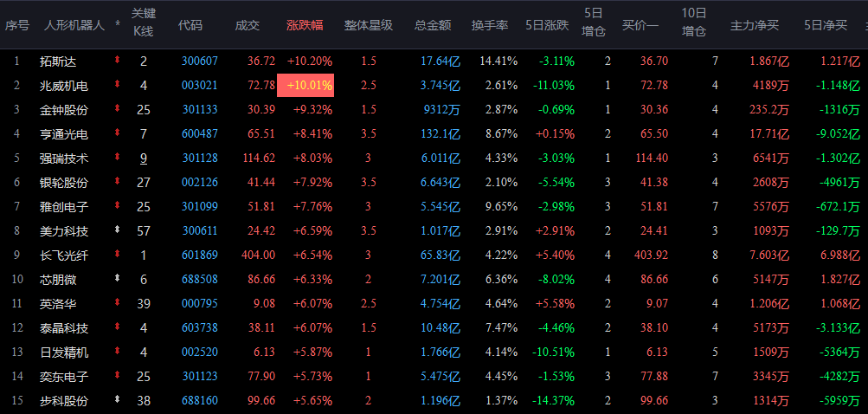
Task: Open stock code 301133
Action: pyautogui.click(x=200, y=110)
